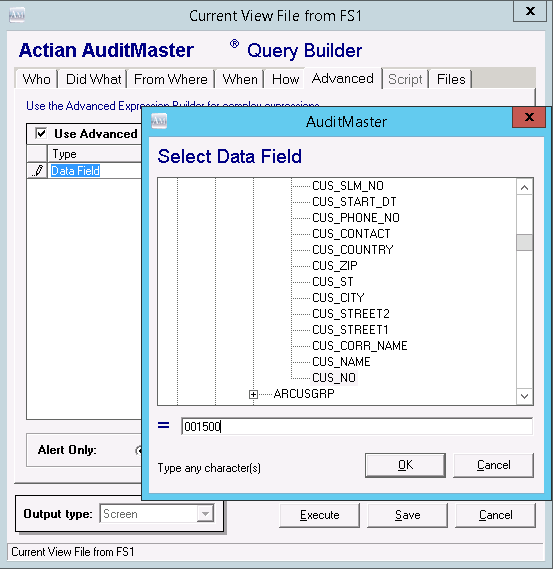Image resolution: width=553 pixels, height=569 pixels.
Task: Click the Type any character(s) hint text
Action: point(209,468)
